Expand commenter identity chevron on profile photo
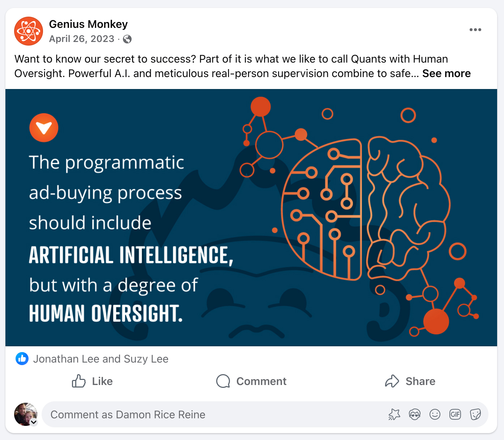 [x=34, y=422]
